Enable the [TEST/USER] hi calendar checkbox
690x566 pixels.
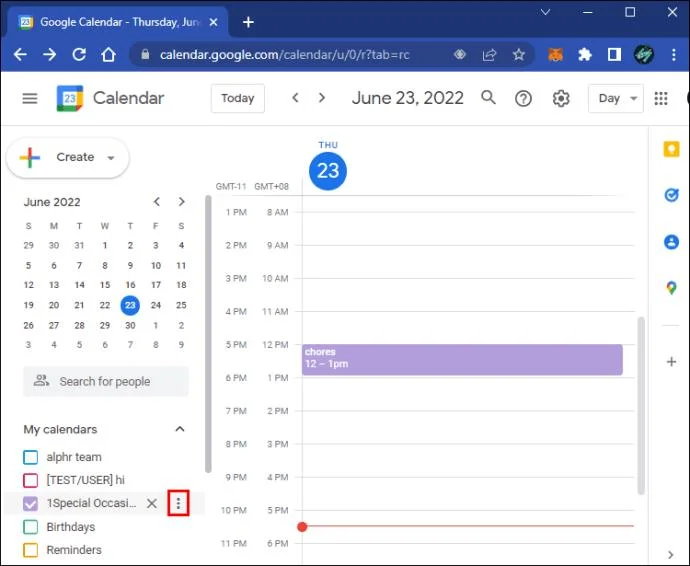pos(30,480)
